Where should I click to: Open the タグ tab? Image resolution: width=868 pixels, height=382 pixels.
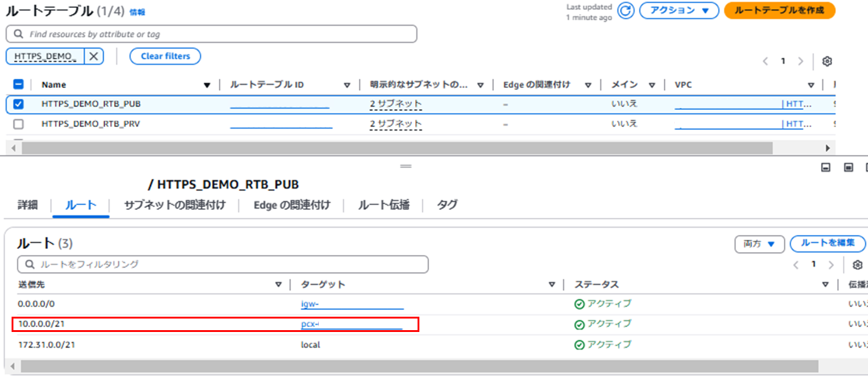(447, 205)
